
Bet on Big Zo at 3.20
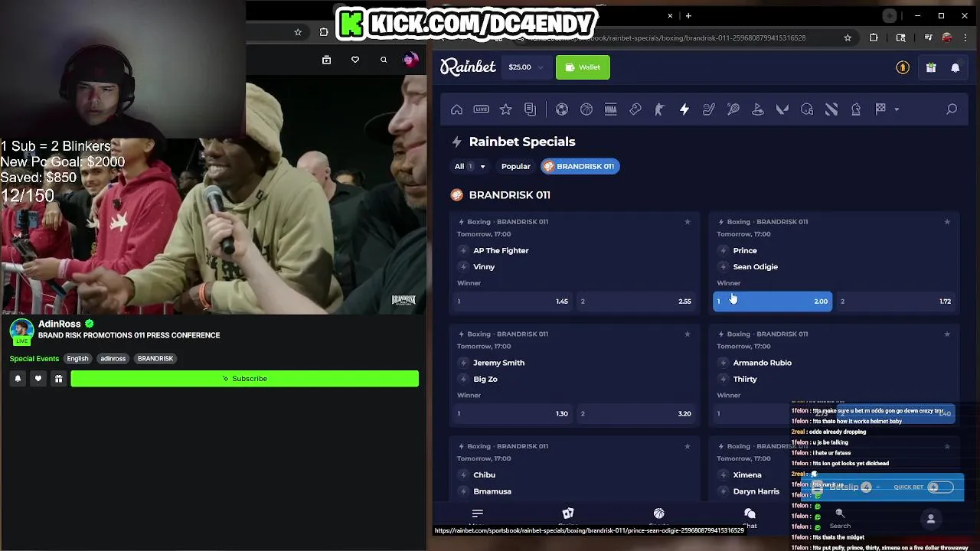(x=635, y=413)
